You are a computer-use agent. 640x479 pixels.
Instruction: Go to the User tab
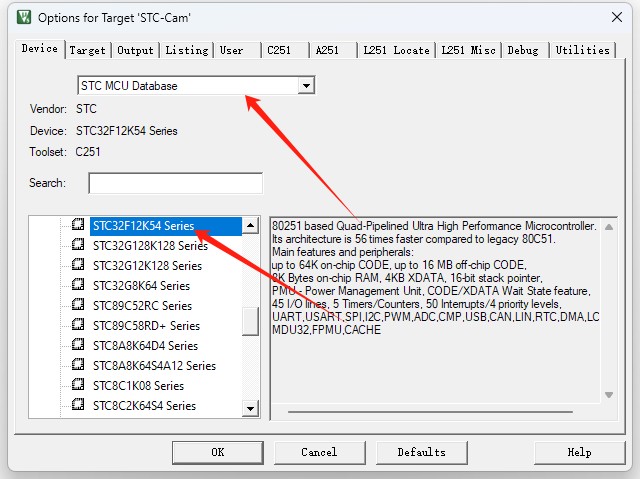pyautogui.click(x=237, y=50)
